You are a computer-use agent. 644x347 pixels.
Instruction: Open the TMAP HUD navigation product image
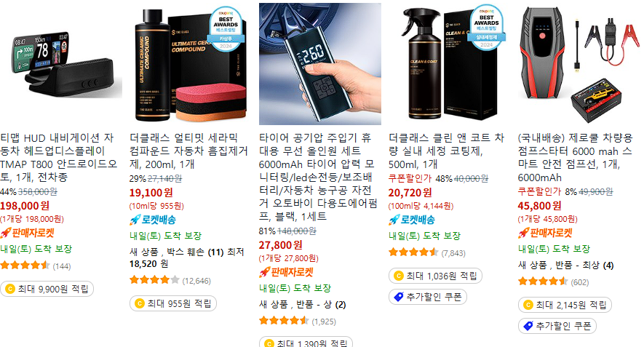tap(61, 63)
